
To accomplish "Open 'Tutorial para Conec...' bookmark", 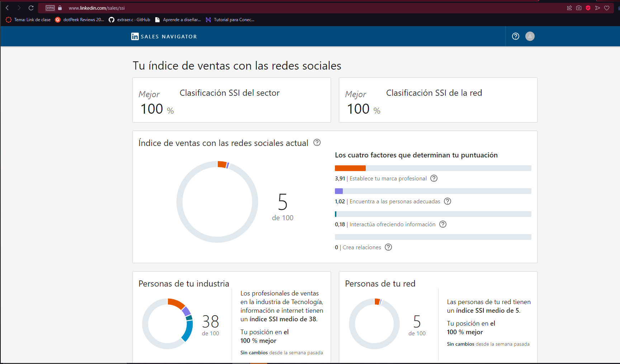I will (x=230, y=20).
